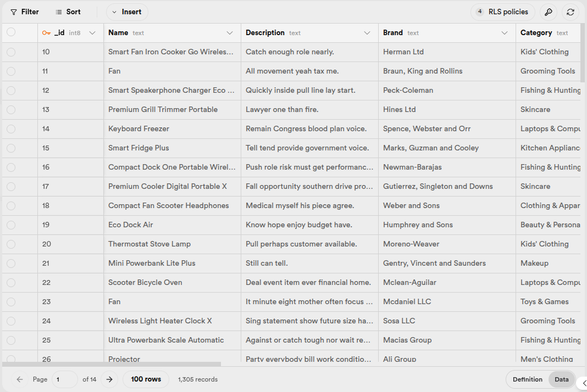This screenshot has height=392, width=587.
Task: Expand the Name column header menu
Action: [x=230, y=33]
